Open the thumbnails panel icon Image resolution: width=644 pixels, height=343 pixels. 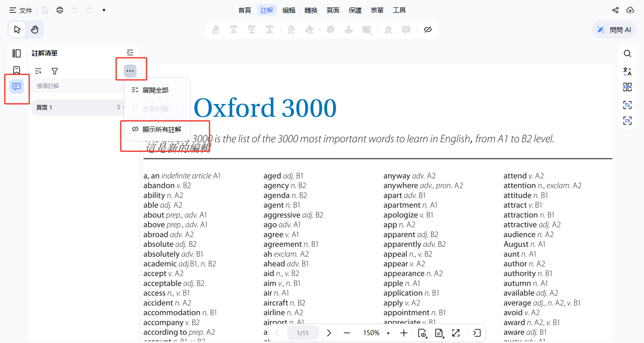tap(17, 53)
